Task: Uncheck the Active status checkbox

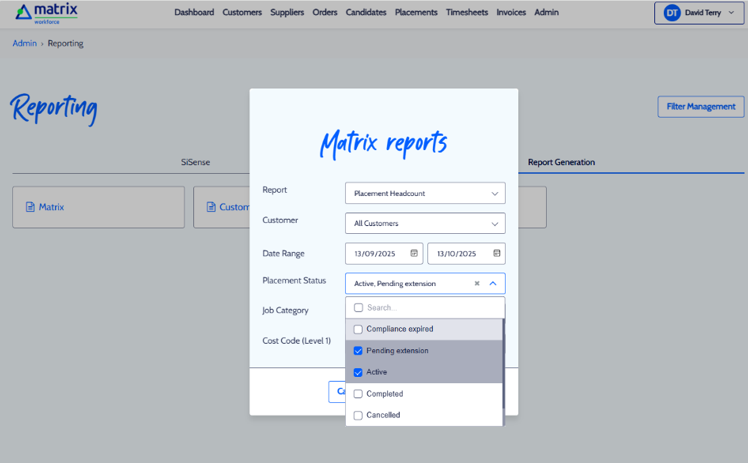Action: (358, 372)
